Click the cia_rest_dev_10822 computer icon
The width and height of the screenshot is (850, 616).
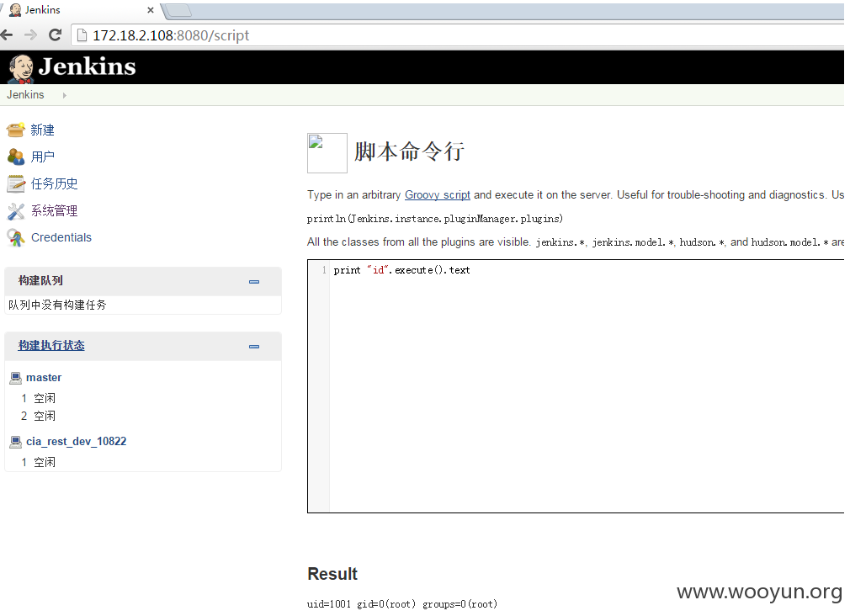[16, 442]
